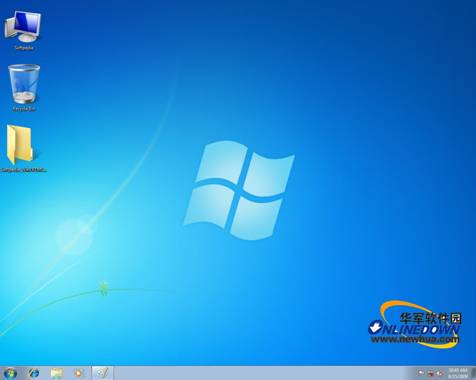
Task: Select the Softpedia computer desktop icon
Action: click(23, 27)
